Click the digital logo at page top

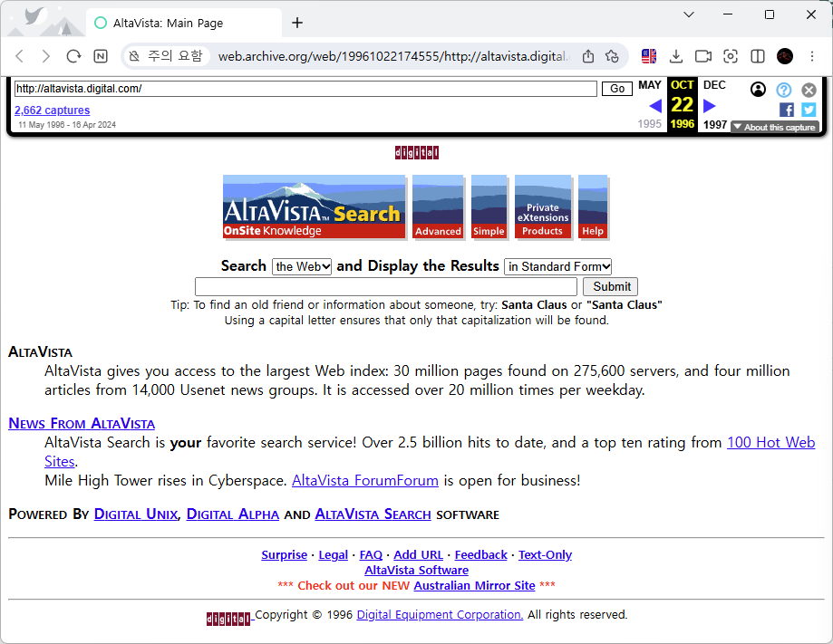tap(417, 153)
